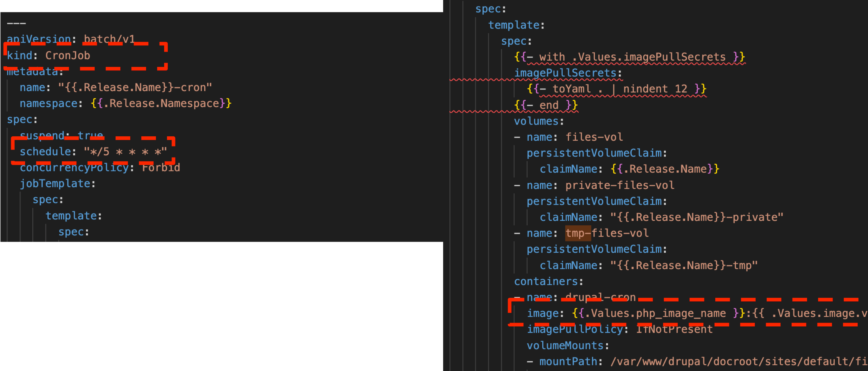Click the 'containers:' key
Viewport: 868px width, 371px height.
[x=549, y=282]
